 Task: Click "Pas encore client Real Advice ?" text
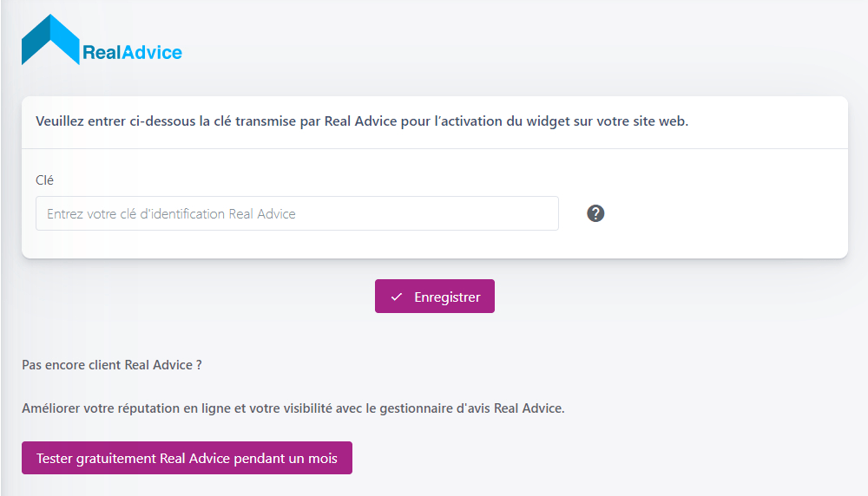tap(112, 365)
